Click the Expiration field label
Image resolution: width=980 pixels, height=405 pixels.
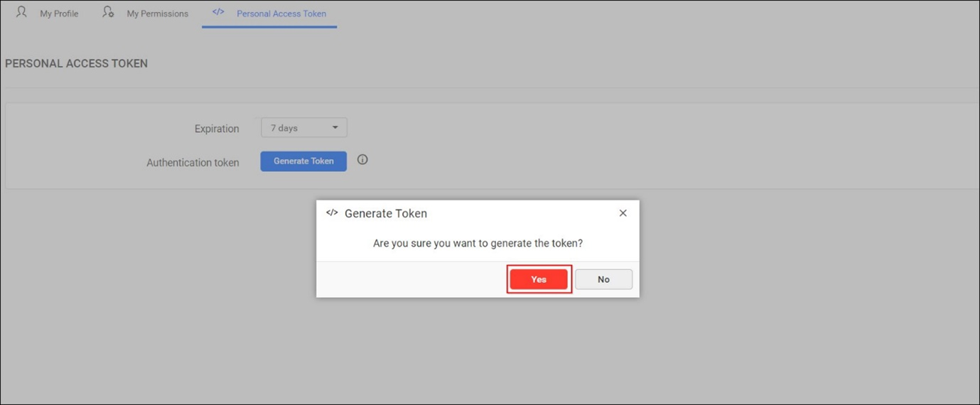pos(217,129)
